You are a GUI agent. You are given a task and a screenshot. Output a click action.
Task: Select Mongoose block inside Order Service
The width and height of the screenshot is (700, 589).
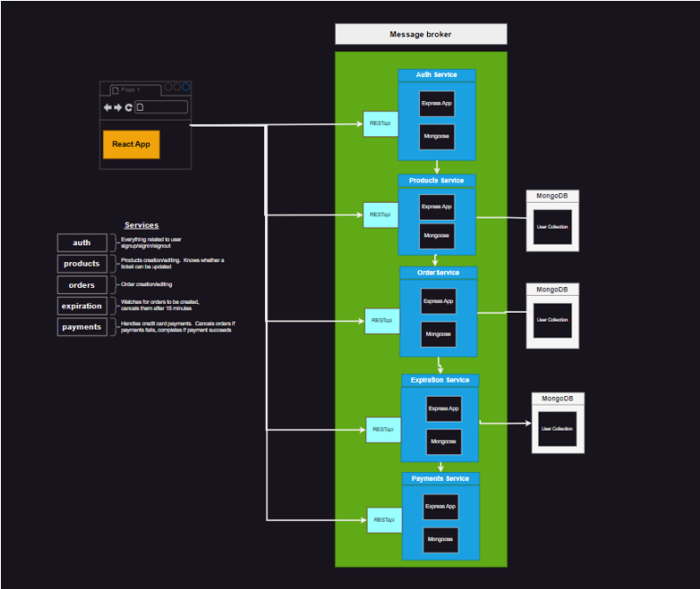438,334
